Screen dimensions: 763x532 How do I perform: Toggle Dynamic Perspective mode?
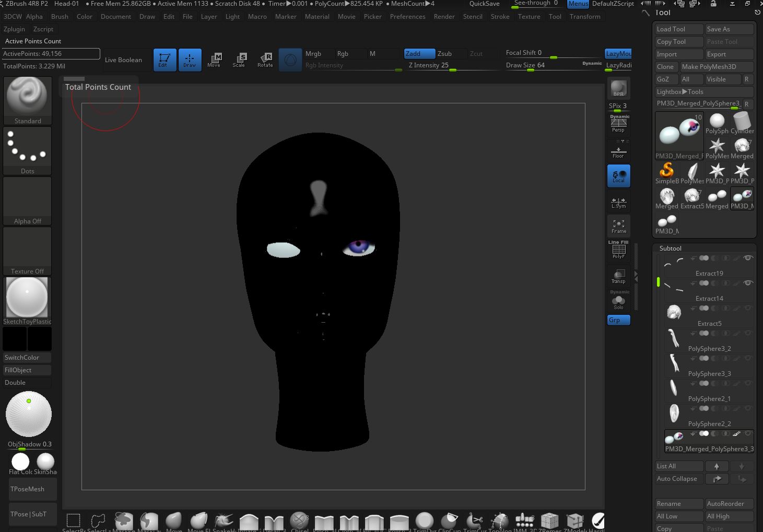618,123
